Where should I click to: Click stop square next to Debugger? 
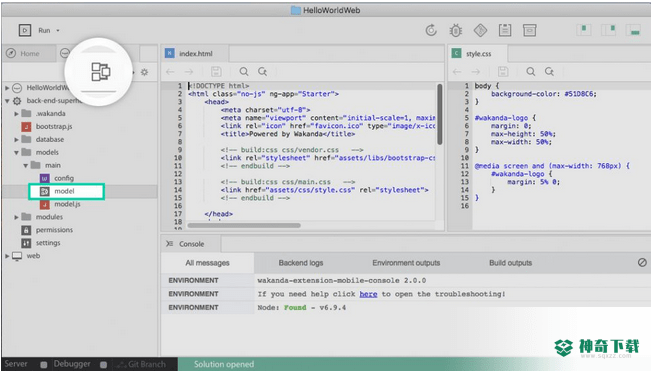coord(104,365)
